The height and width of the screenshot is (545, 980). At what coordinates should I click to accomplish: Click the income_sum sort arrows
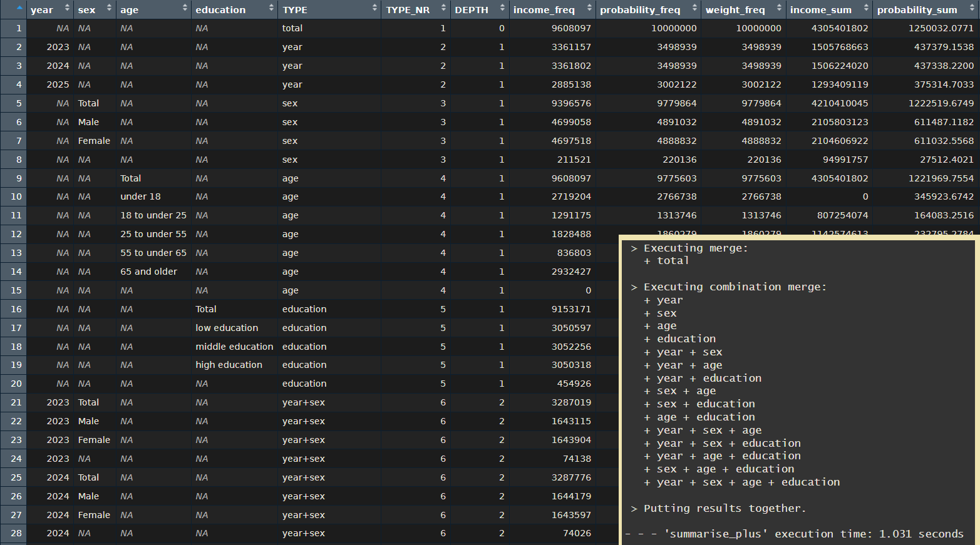coord(866,9)
